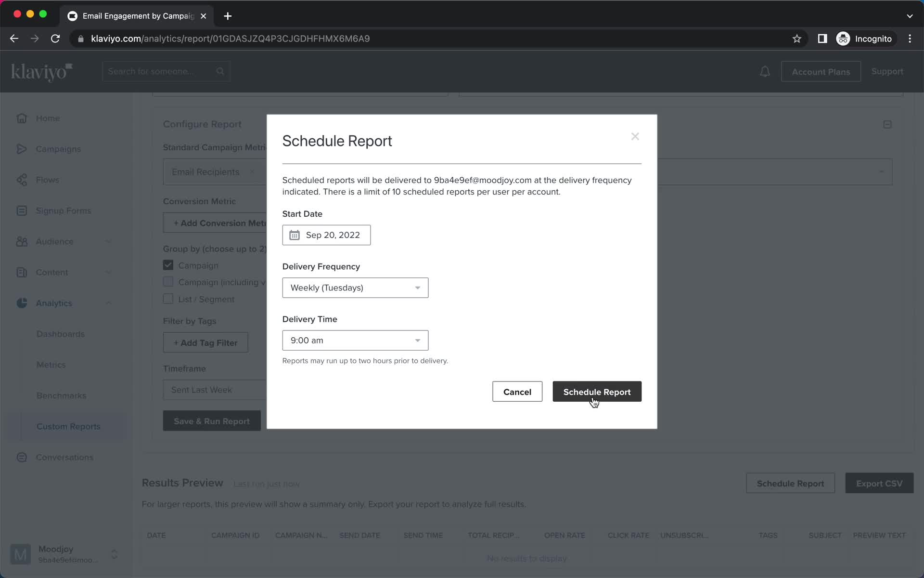924x578 pixels.
Task: Open Custom Reports
Action: point(68,426)
